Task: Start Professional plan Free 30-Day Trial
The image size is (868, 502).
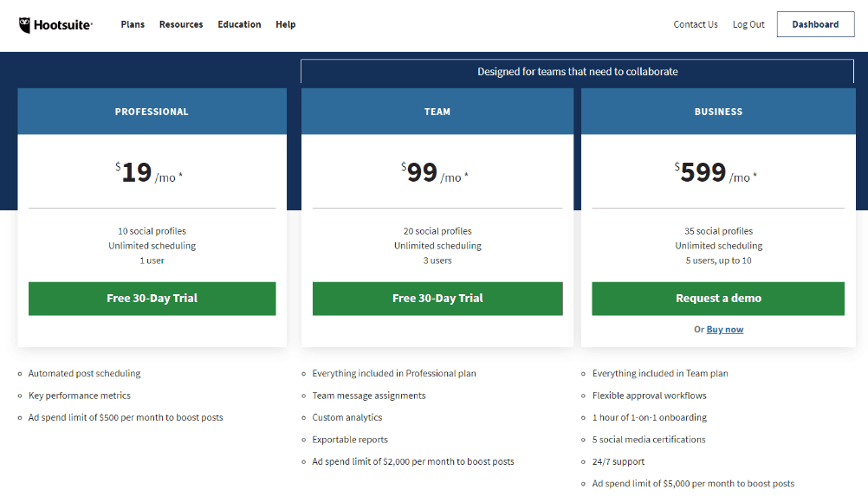Action: [x=152, y=299]
